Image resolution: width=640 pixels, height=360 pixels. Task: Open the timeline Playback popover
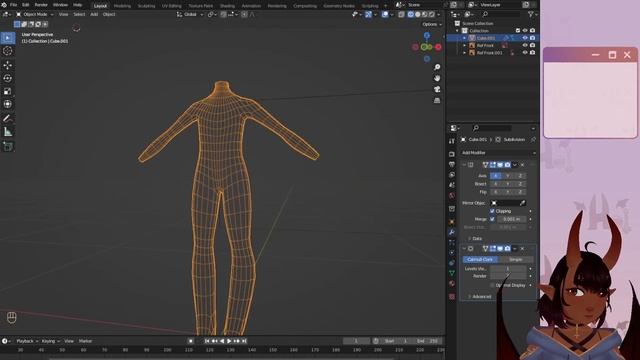[27, 341]
